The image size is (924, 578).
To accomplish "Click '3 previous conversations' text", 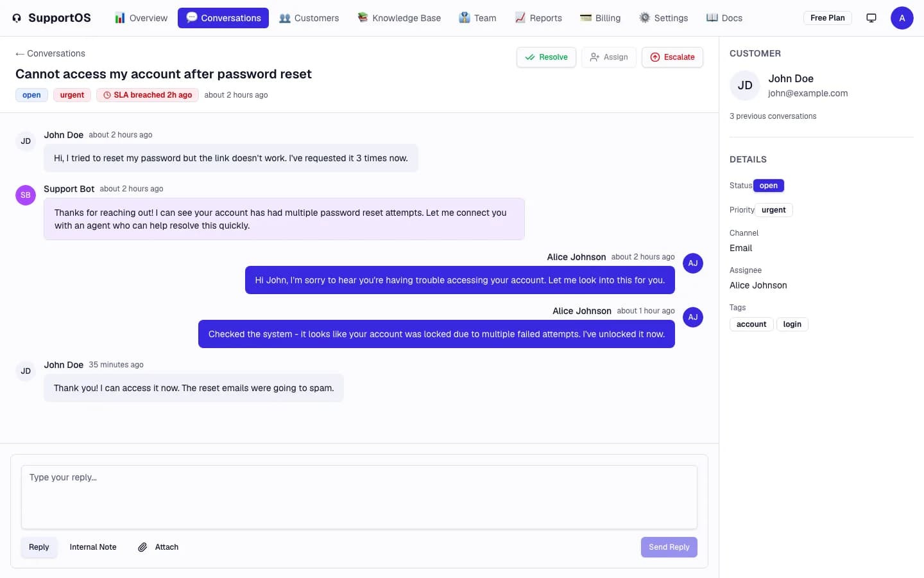I will pyautogui.click(x=773, y=116).
